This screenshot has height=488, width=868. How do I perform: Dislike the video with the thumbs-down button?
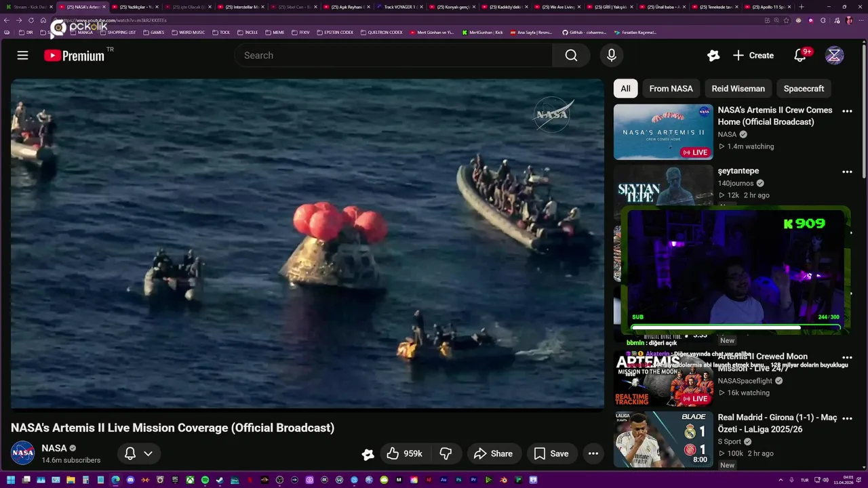446,453
